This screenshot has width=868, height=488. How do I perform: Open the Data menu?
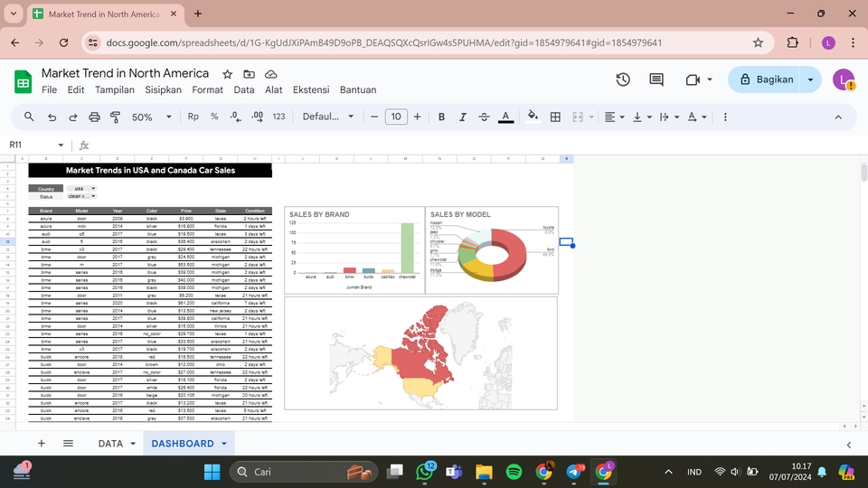244,89
